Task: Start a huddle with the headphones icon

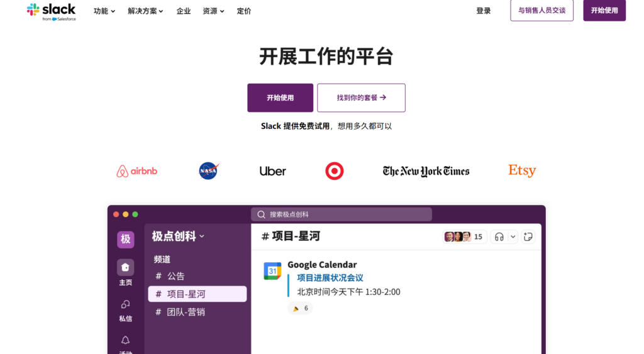Action: tap(499, 237)
